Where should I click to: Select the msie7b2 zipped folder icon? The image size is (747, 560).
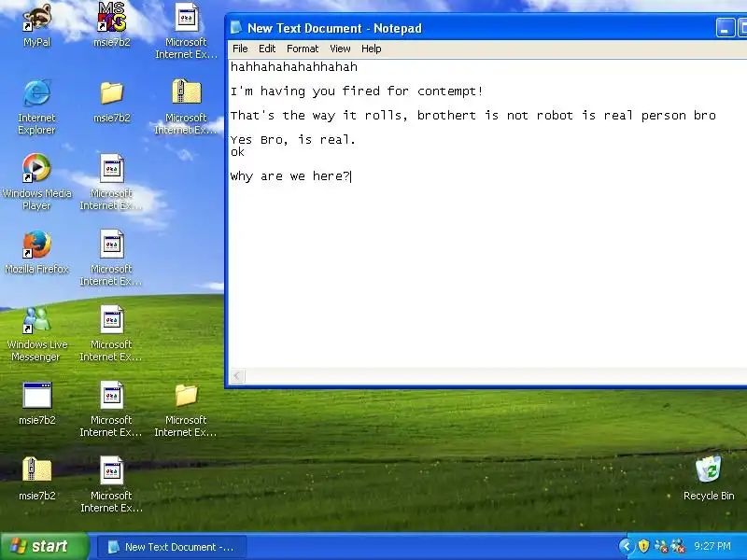tap(36, 479)
